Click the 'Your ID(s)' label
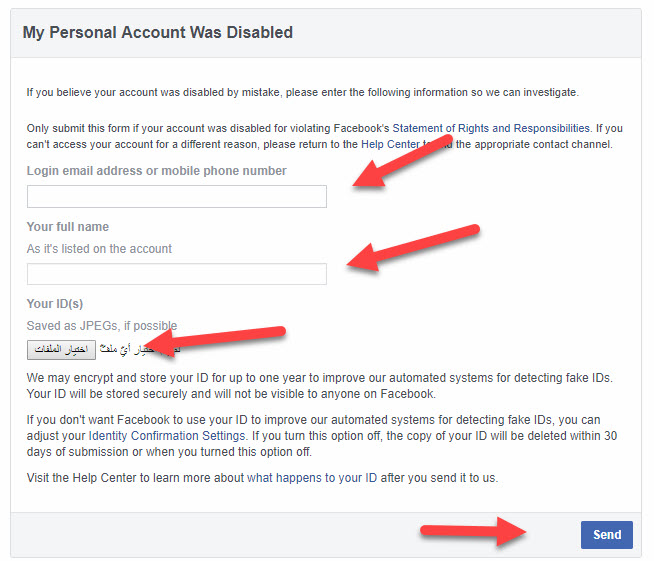The image size is (654, 561). 55,304
